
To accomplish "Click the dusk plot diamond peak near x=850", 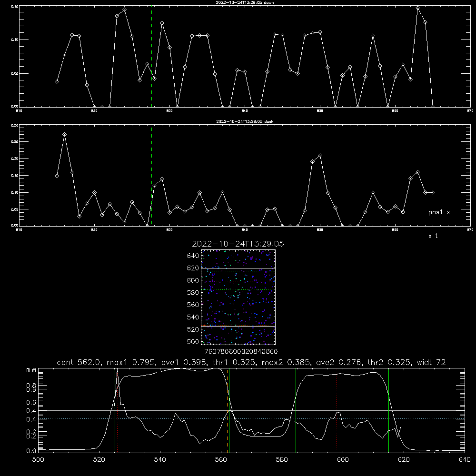I will coord(320,156).
